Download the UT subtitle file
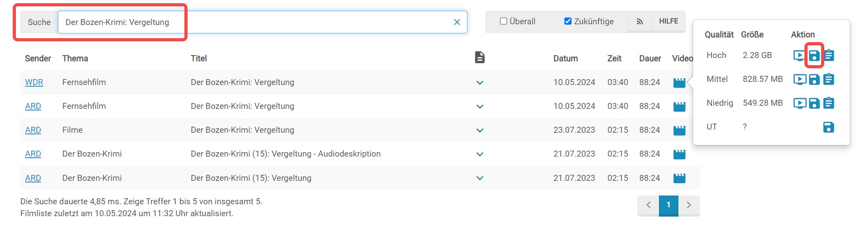This screenshot has height=244, width=868. [x=828, y=127]
